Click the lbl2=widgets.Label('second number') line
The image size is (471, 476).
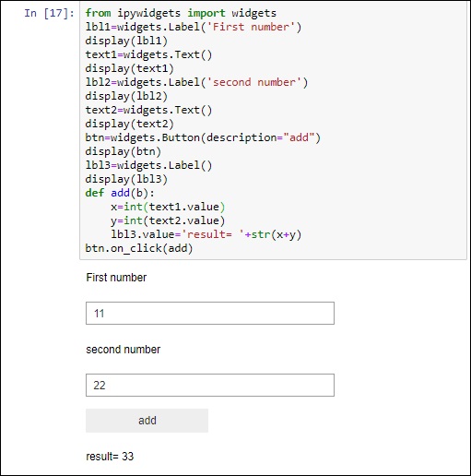click(x=196, y=82)
